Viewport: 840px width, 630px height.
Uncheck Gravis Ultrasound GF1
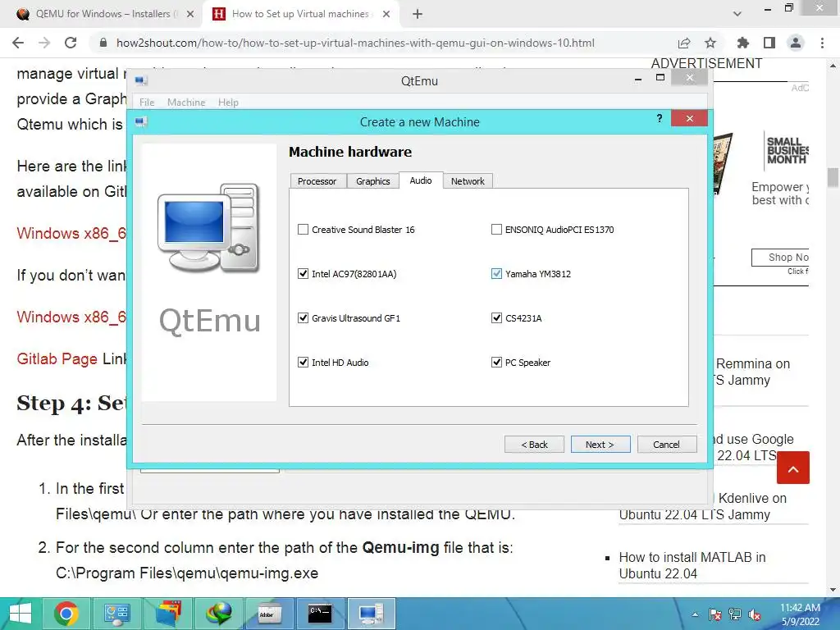click(304, 318)
